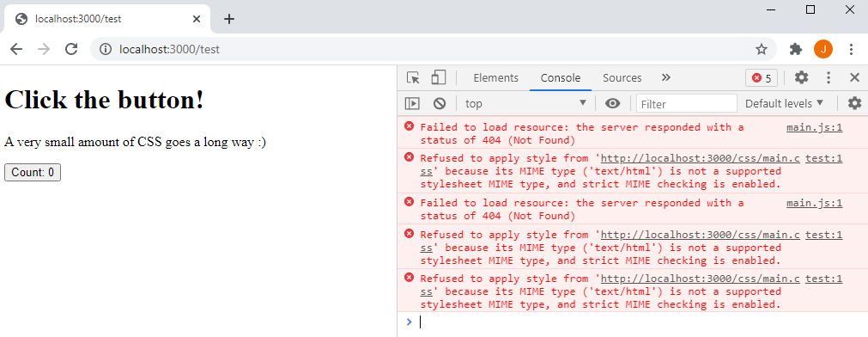This screenshot has height=337, width=868.
Task: Activate the element inspector picker
Action: pos(413,78)
